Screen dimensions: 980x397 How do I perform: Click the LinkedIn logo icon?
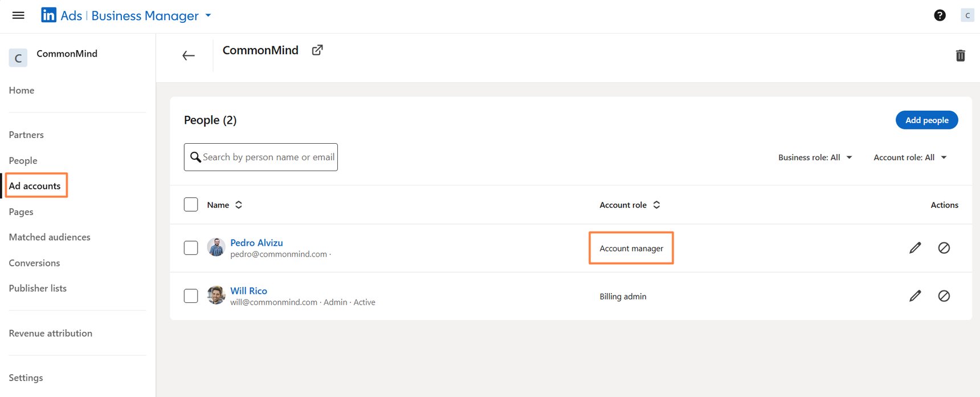click(x=48, y=15)
